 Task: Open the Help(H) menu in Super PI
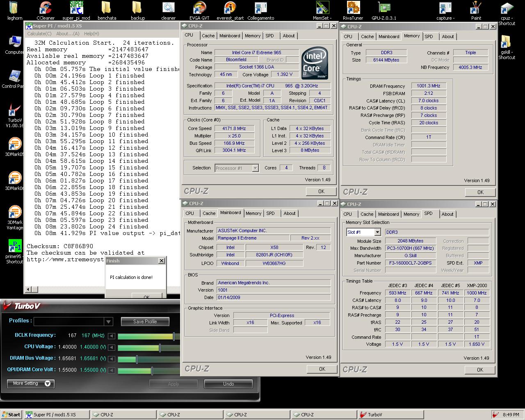(x=91, y=34)
